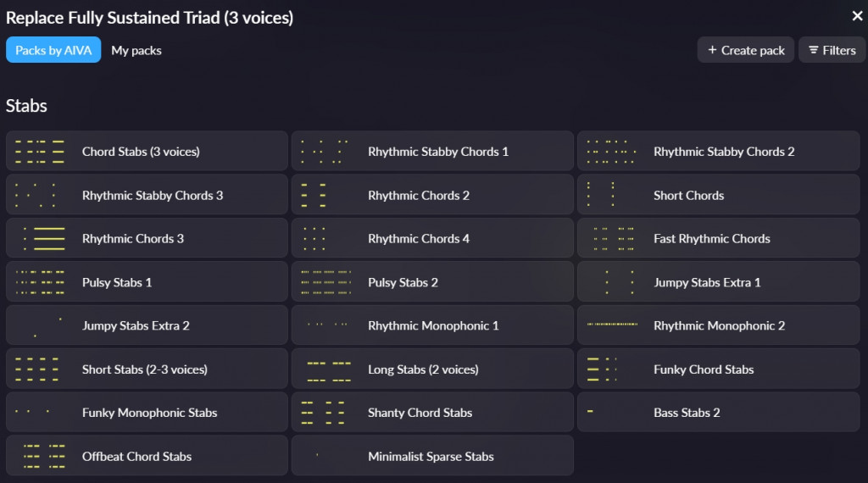
Task: Click the plus icon in Create pack
Action: click(x=712, y=50)
